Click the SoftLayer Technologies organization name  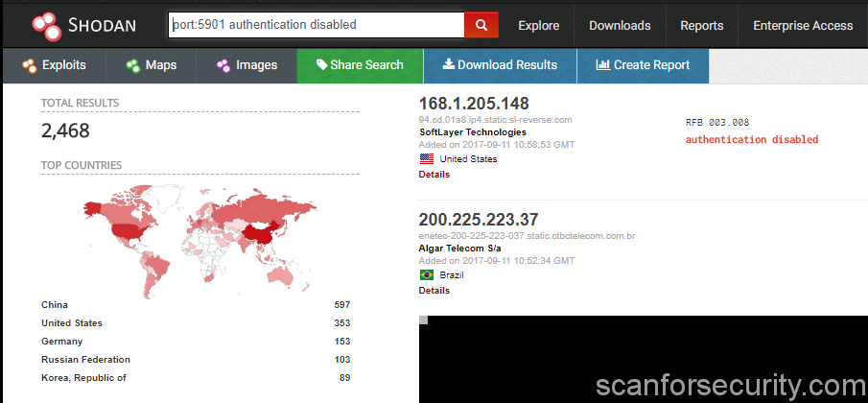click(x=473, y=132)
